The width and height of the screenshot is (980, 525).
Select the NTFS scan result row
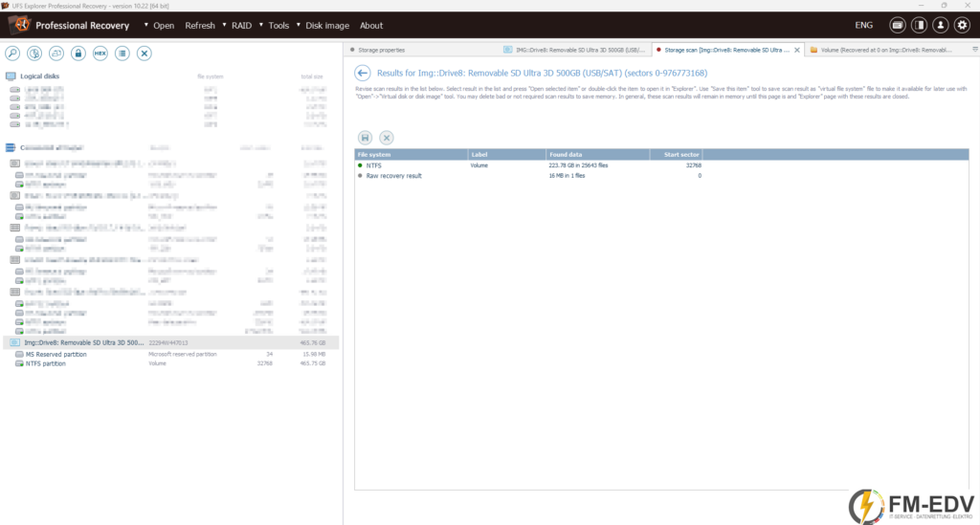662,165
